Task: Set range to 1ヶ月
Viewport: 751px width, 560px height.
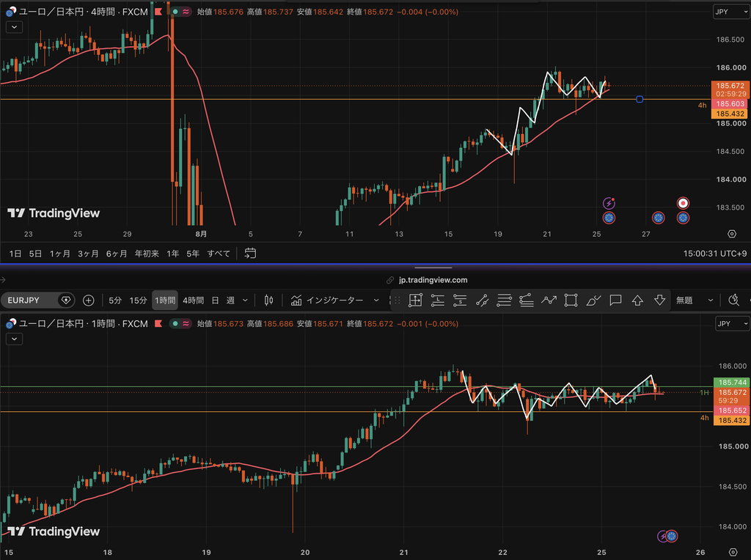Action: click(60, 253)
